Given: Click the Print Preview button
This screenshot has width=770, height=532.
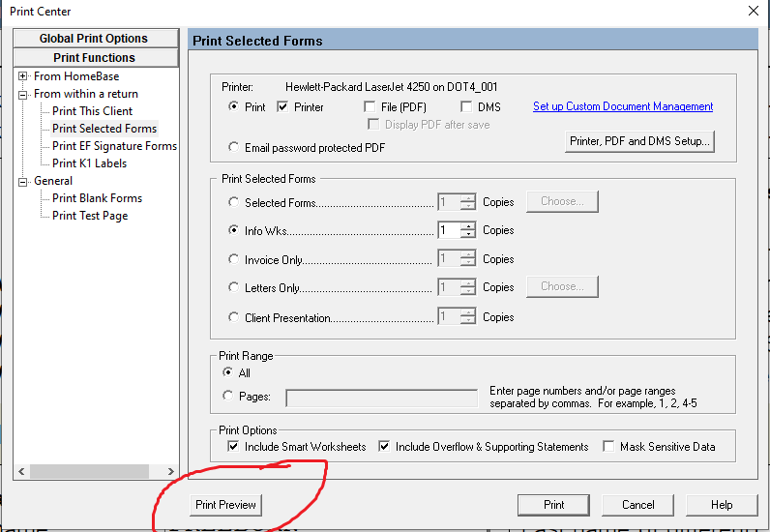Looking at the screenshot, I should coord(225,505).
